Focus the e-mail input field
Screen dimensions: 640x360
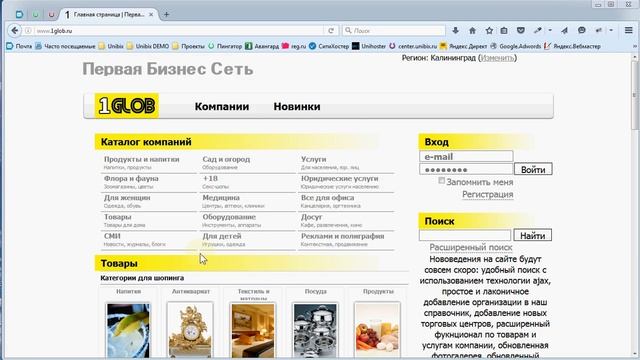point(466,156)
